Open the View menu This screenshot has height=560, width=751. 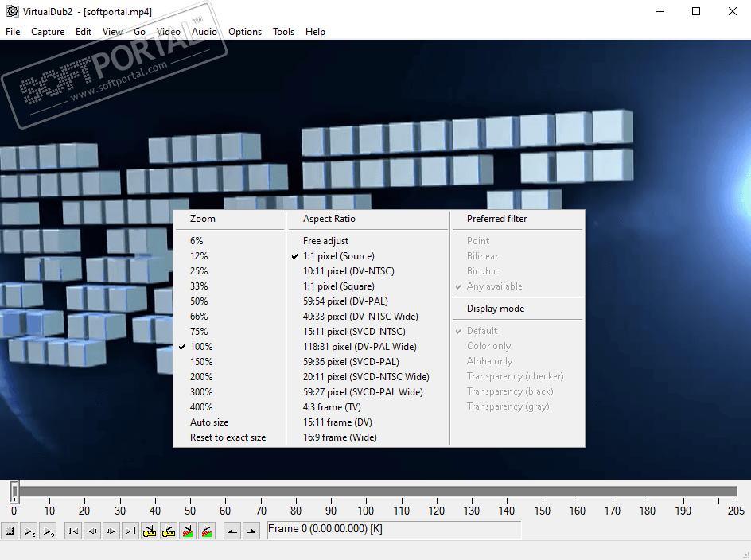[x=112, y=32]
